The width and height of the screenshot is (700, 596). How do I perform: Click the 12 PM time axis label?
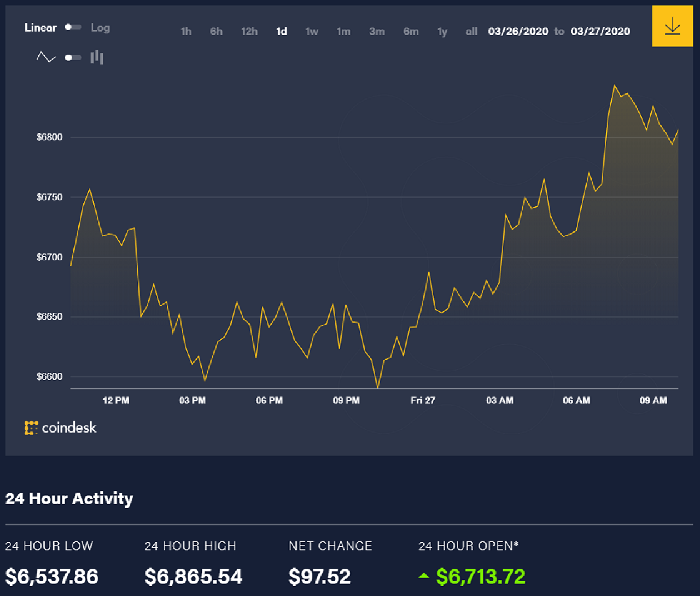[116, 400]
